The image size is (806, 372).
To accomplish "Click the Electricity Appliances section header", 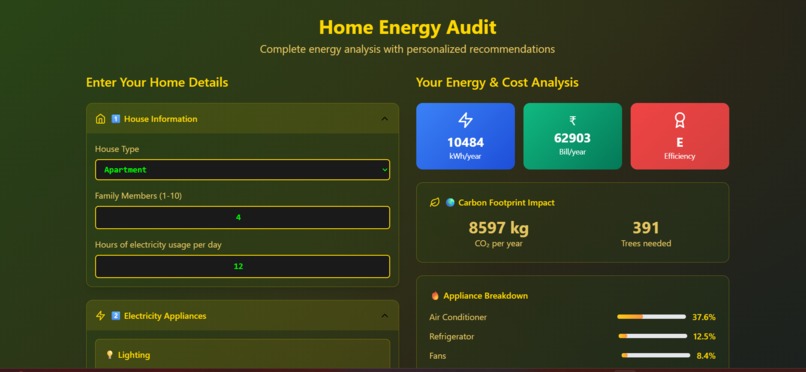I will coord(242,315).
